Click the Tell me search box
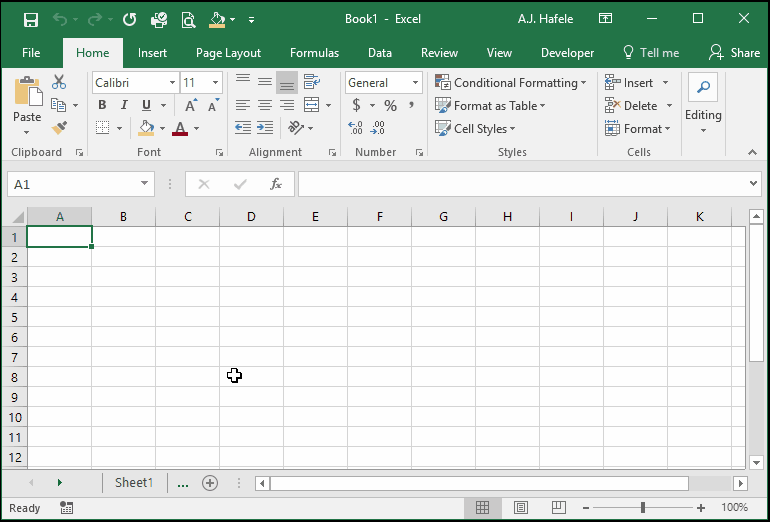770x522 pixels. tap(651, 53)
